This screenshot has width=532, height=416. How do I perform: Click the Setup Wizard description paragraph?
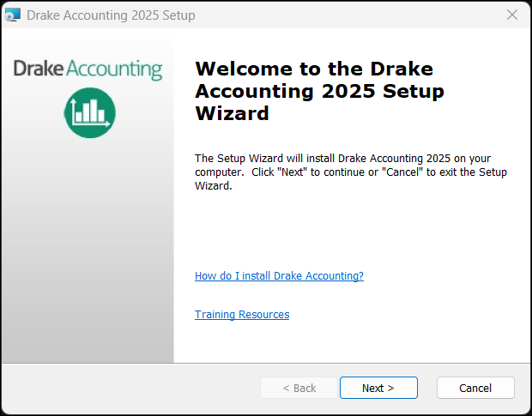(350, 172)
